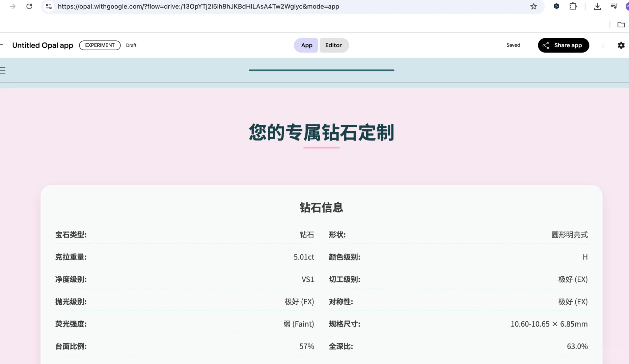Click the browser back arrow
The width and height of the screenshot is (629, 364).
pos(12,6)
